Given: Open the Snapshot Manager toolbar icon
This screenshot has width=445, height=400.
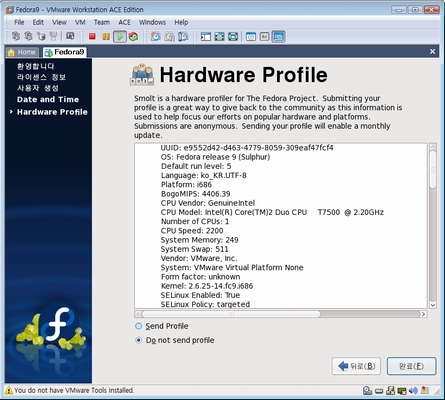Looking at the screenshot, I should [183, 36].
